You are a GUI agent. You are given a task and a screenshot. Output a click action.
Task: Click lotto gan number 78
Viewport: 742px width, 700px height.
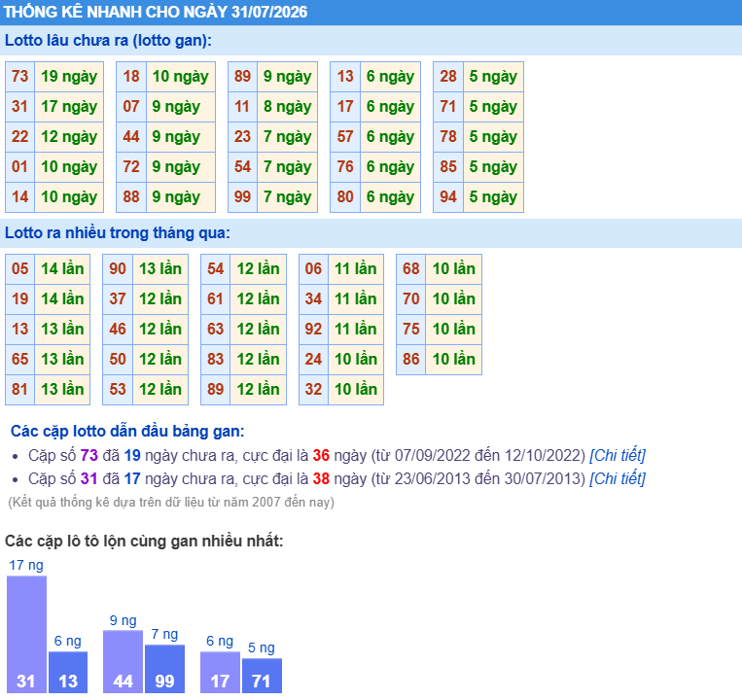point(448,137)
